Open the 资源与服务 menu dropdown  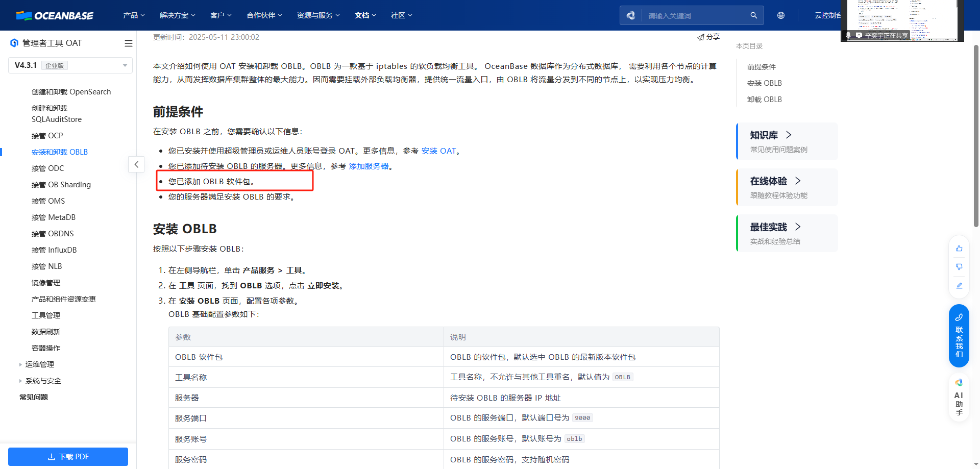(318, 15)
